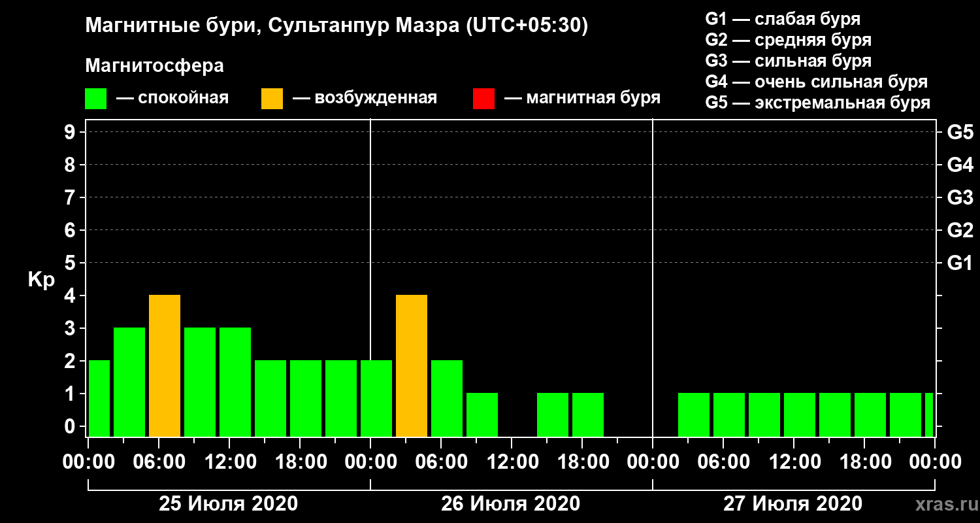Click the '25 Июля 2020' date label
The height and width of the screenshot is (523, 980).
[x=229, y=504]
